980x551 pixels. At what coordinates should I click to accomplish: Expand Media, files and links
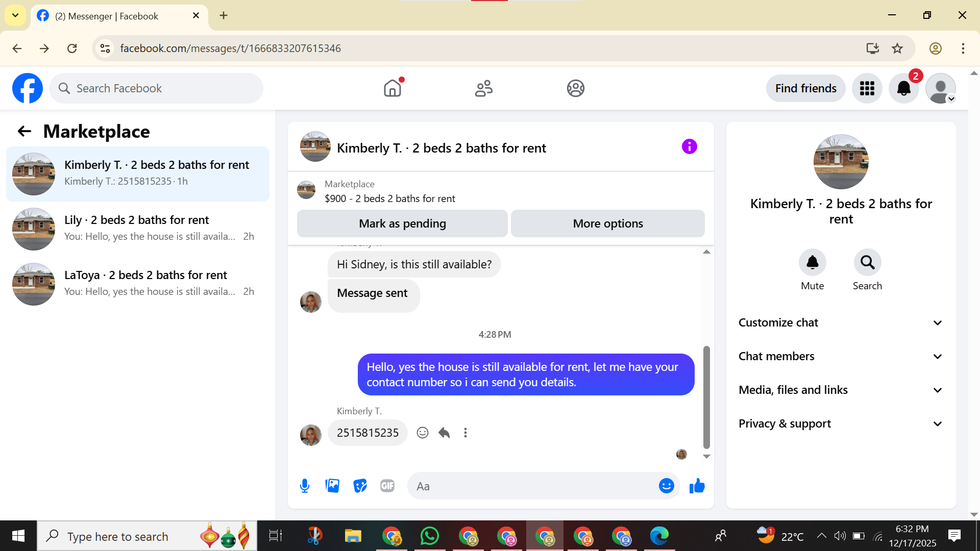[841, 390]
